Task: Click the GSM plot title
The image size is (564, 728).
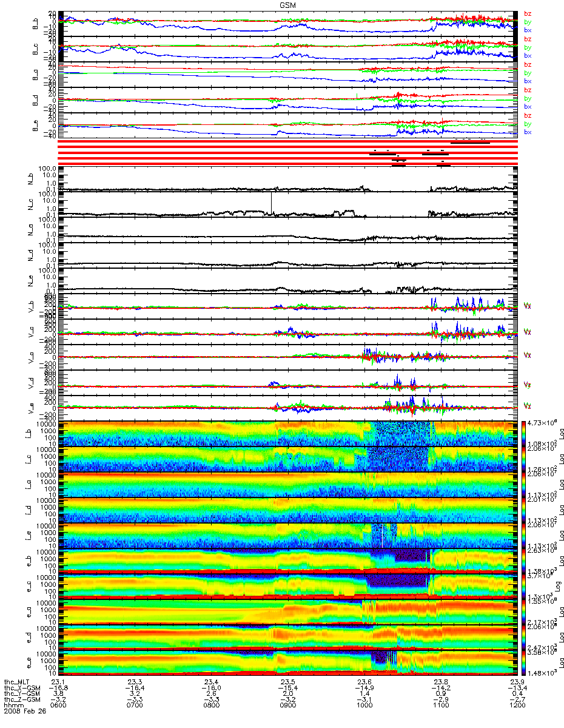Action: (x=287, y=4)
